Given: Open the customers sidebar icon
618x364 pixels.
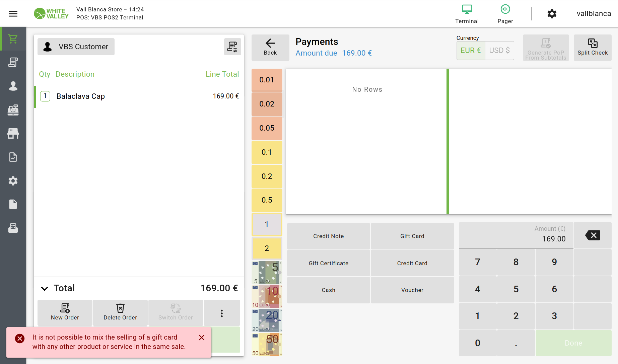Looking at the screenshot, I should pos(13,86).
